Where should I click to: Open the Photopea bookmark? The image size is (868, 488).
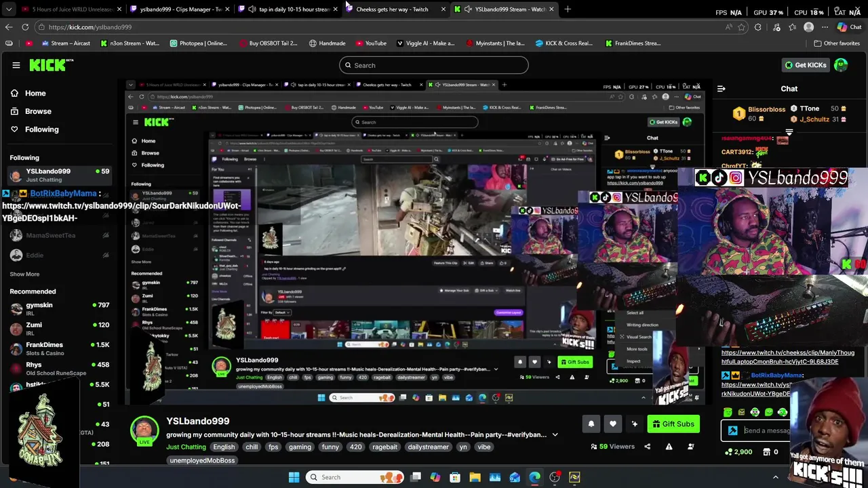click(x=198, y=43)
